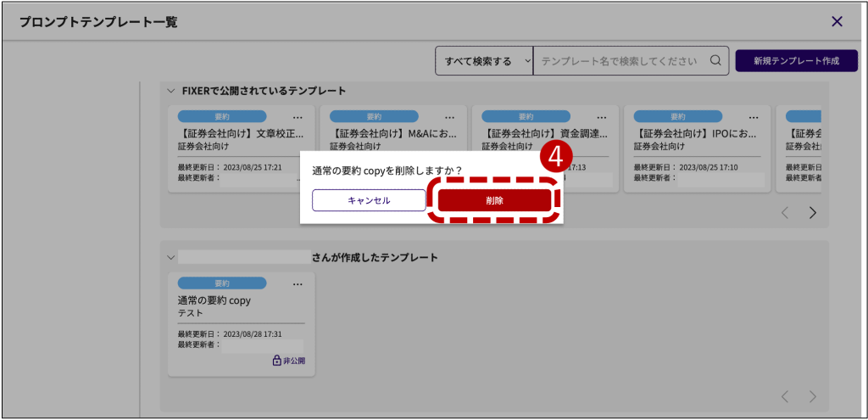The height and width of the screenshot is (420, 868).
Task: Click the テンプレート名 search input field
Action: 619,61
